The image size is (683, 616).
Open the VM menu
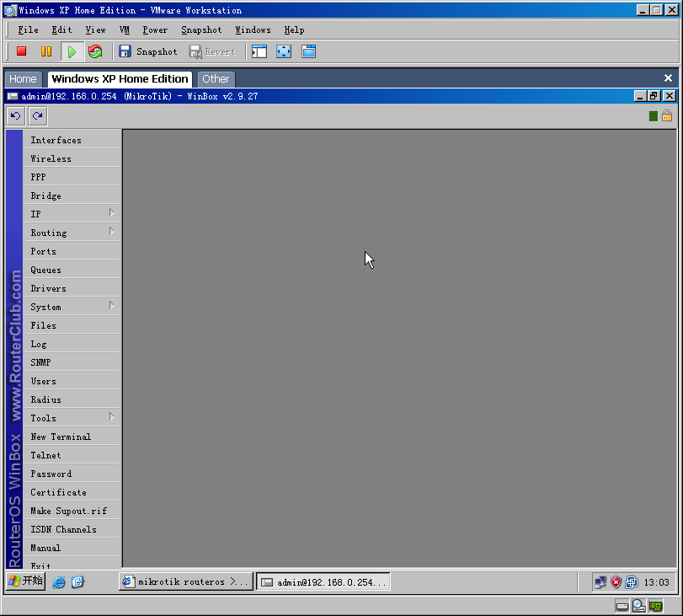coord(124,29)
